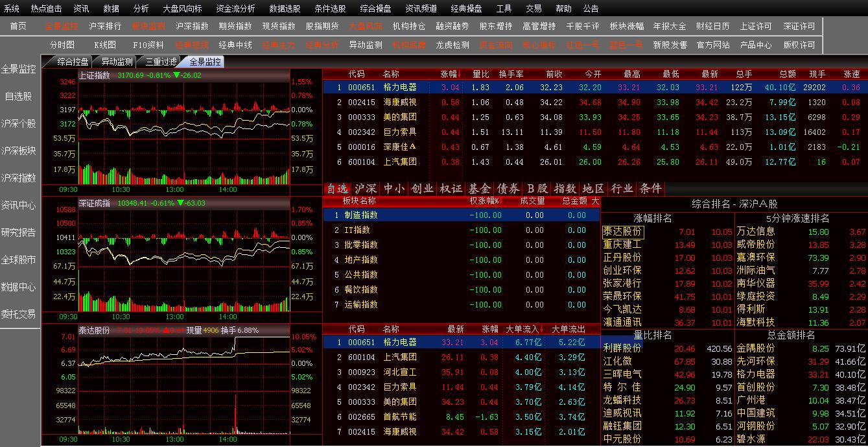Select the 行业 category tab
868x447 pixels.
tap(622, 189)
